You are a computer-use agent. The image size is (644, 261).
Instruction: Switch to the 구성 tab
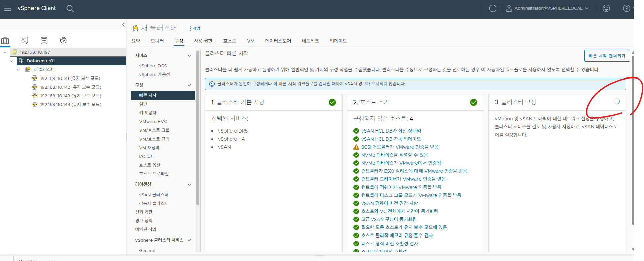[x=179, y=41]
